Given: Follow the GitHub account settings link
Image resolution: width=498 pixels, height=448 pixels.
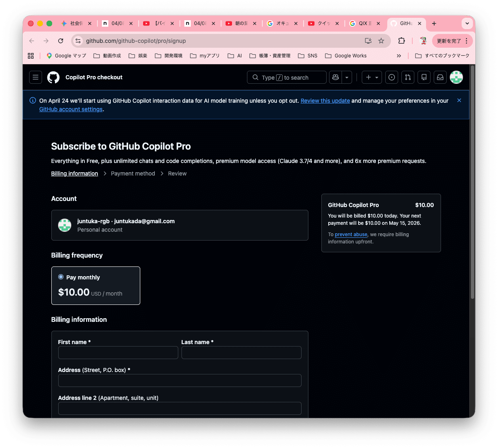Looking at the screenshot, I should point(71,109).
